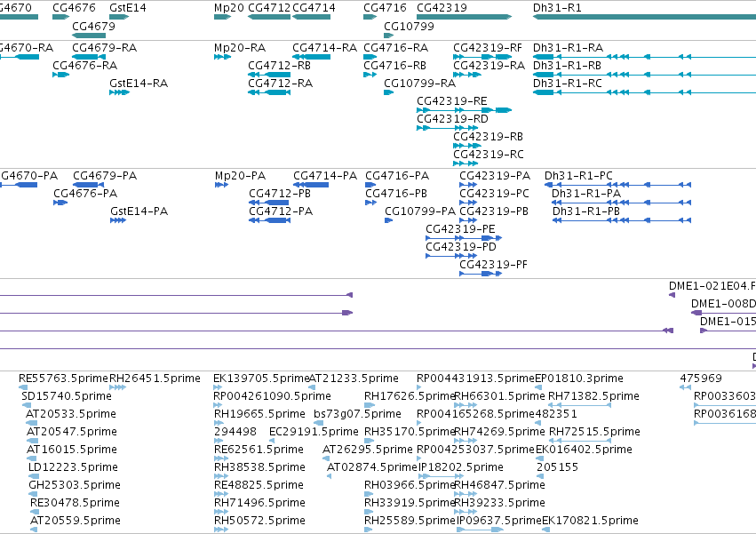Click EST EC29191.5prime
The width and height of the screenshot is (756, 534).
272,441
